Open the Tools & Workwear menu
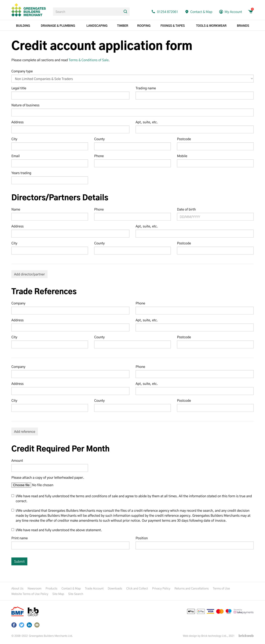Image resolution: width=265 pixels, height=644 pixels. 211,26
